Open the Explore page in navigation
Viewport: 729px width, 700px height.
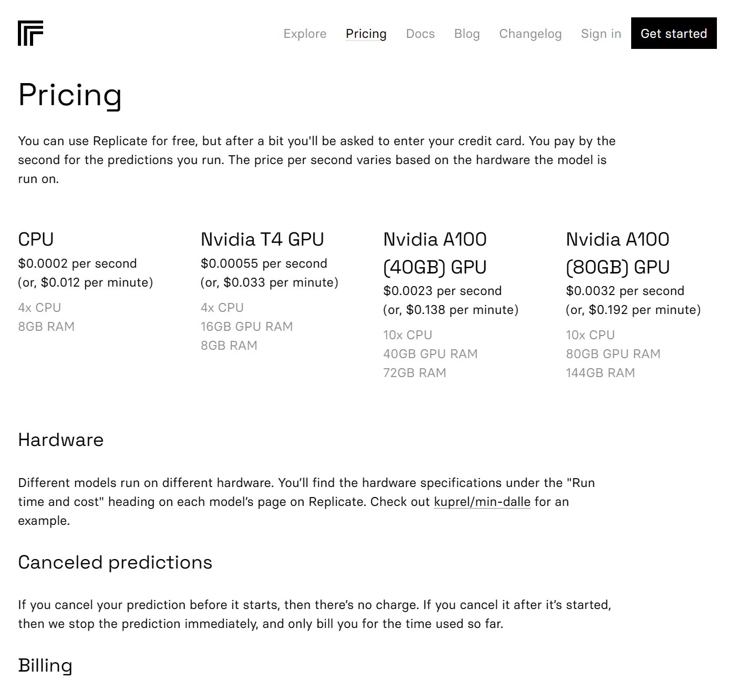pos(305,34)
